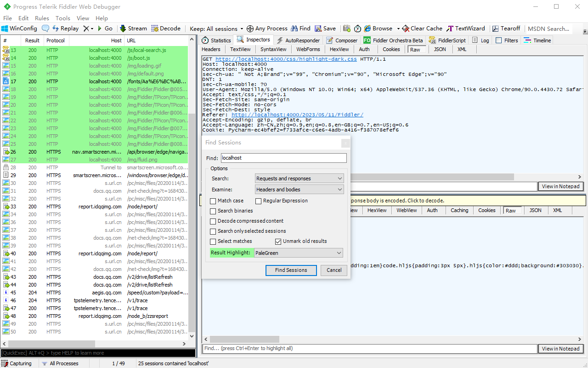Toggle the Filters tab checkbox
This screenshot has height=368, width=588.
click(499, 40)
